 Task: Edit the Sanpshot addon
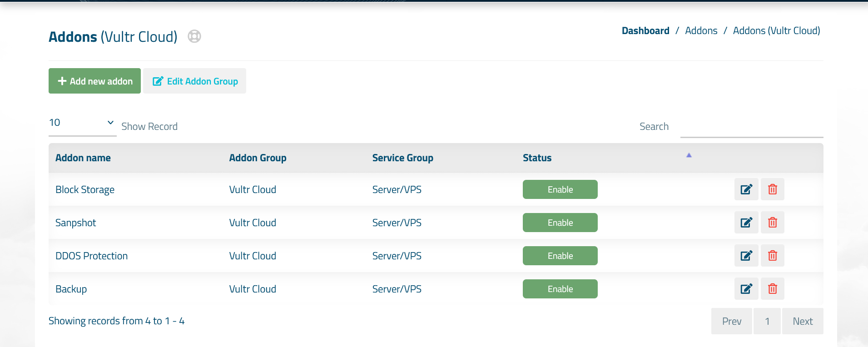[x=746, y=223]
